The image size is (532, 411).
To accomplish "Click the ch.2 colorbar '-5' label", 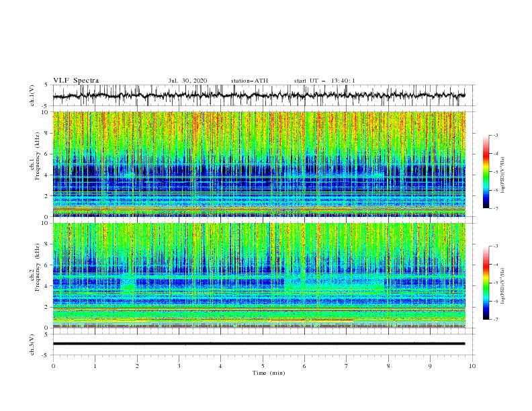I will point(495,283).
